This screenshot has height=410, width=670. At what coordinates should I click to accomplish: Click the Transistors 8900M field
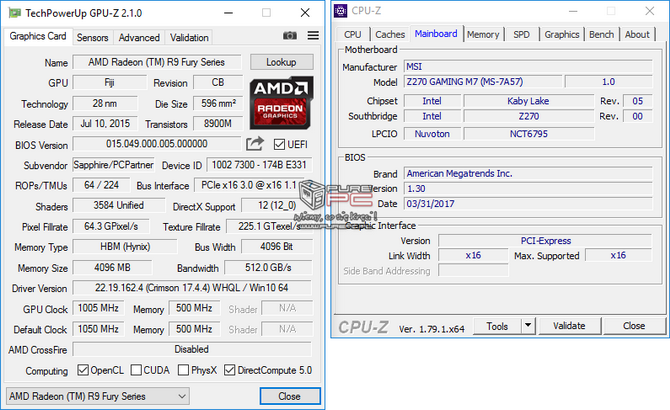click(218, 124)
